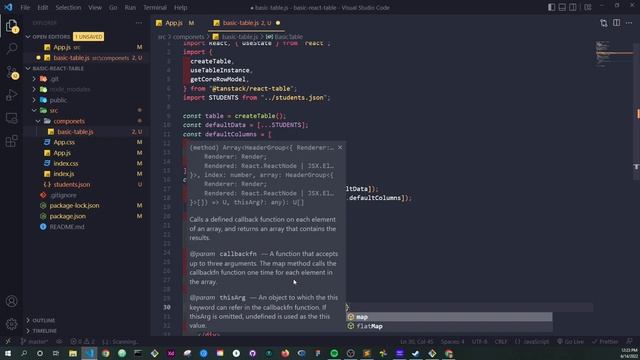Open File Explorer from the taskbar
The width and height of the screenshot is (640, 360).
(73, 353)
